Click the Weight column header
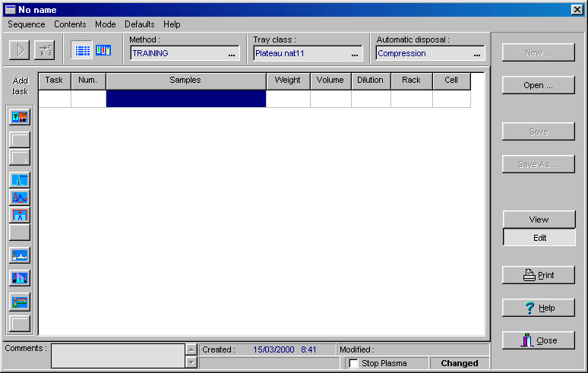Viewport: 588px width, 373px height. pyautogui.click(x=288, y=81)
